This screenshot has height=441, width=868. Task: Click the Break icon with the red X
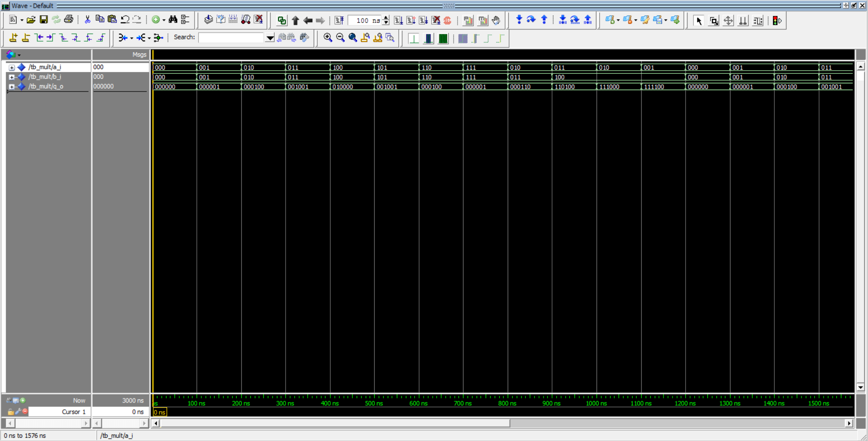click(435, 20)
